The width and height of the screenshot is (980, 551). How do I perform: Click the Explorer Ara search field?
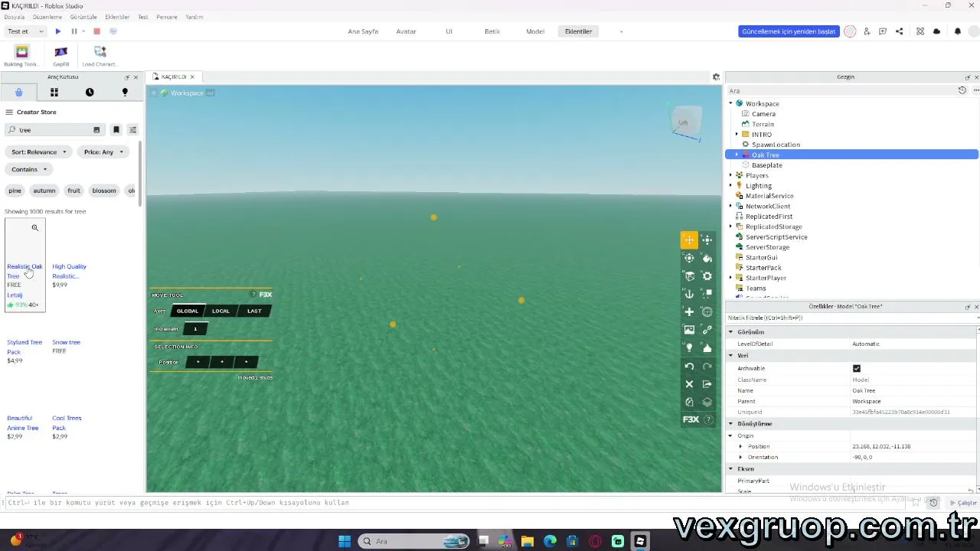pyautogui.click(x=841, y=90)
